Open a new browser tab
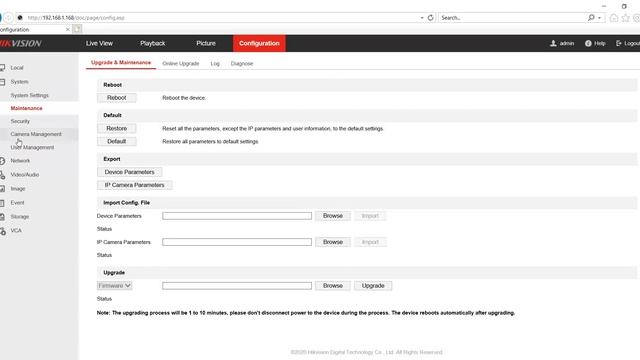640x360 pixels. click(77, 29)
